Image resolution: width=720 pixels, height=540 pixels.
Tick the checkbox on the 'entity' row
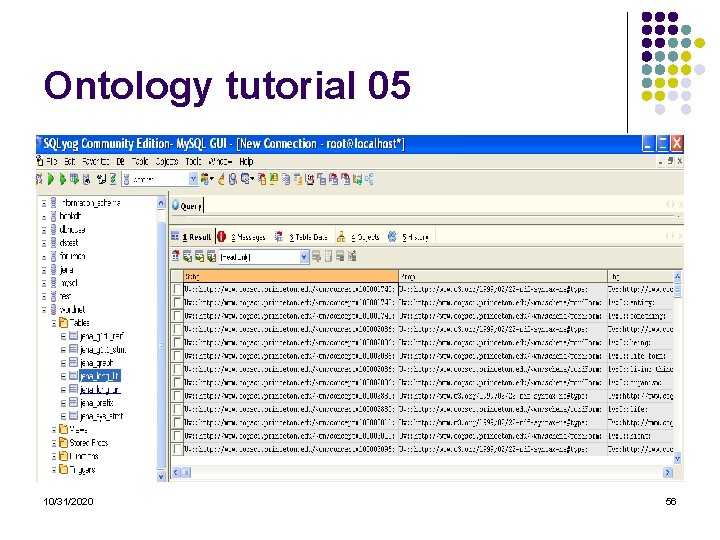[x=177, y=302]
